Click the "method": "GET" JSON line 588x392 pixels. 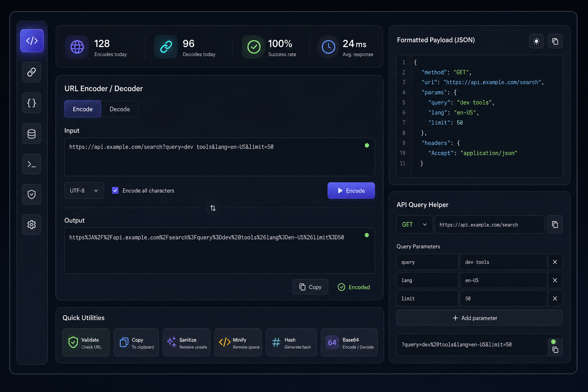pos(446,72)
